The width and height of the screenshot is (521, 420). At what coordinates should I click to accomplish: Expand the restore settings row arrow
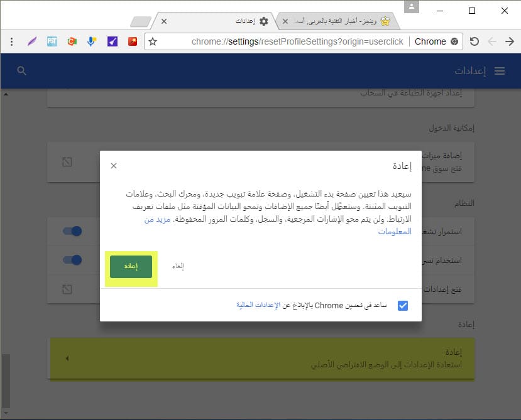point(67,358)
